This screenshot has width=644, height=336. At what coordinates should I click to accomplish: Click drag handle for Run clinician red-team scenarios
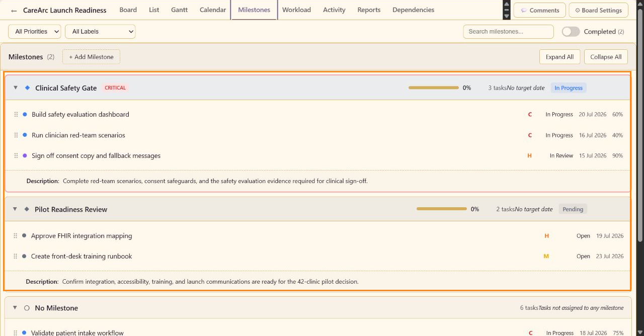pyautogui.click(x=16, y=135)
